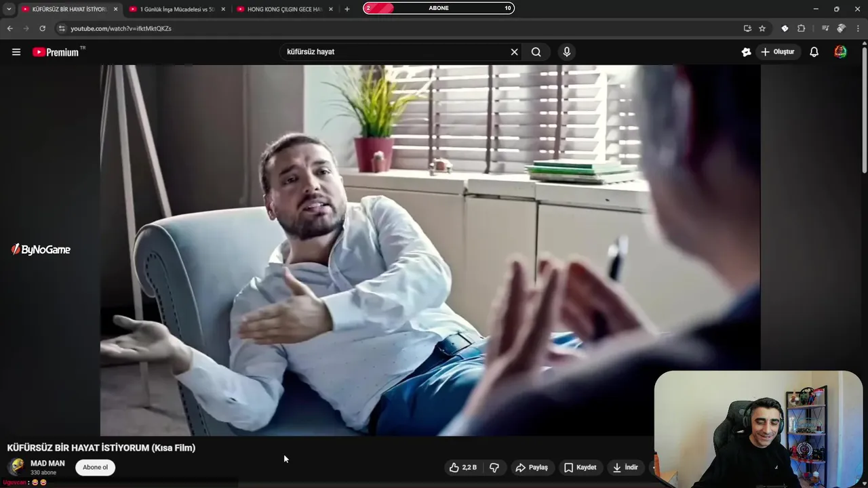Screen dimensions: 868x488
Task: Go back in browser history
Action: pos(9,28)
